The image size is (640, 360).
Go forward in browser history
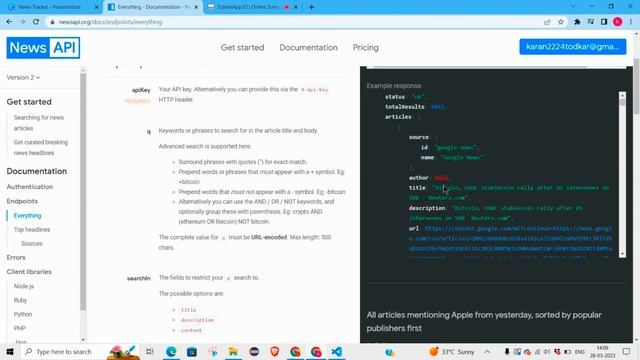pos(22,22)
